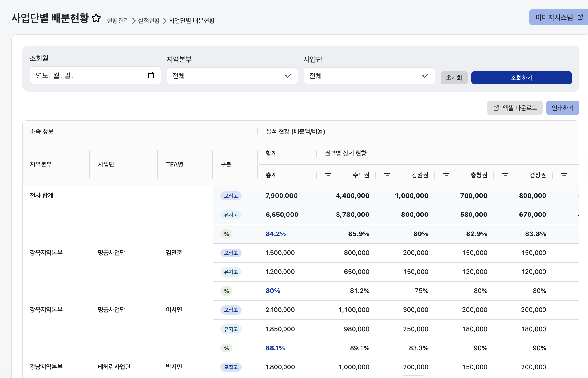The height and width of the screenshot is (378, 588).
Task: Click value 3,780,000 in 수도권 column
Action: tap(352, 215)
